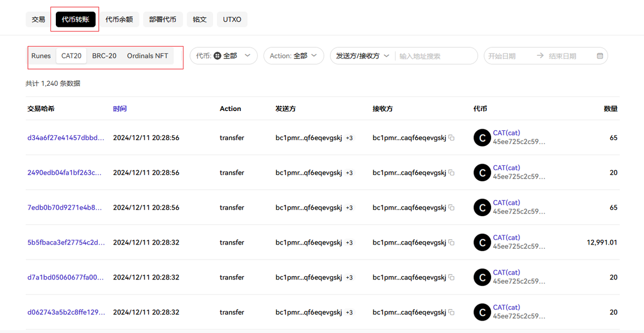The width and height of the screenshot is (644, 333).
Task: Open transaction hash d7a1bd05060677fa00
Action: pyautogui.click(x=66, y=277)
